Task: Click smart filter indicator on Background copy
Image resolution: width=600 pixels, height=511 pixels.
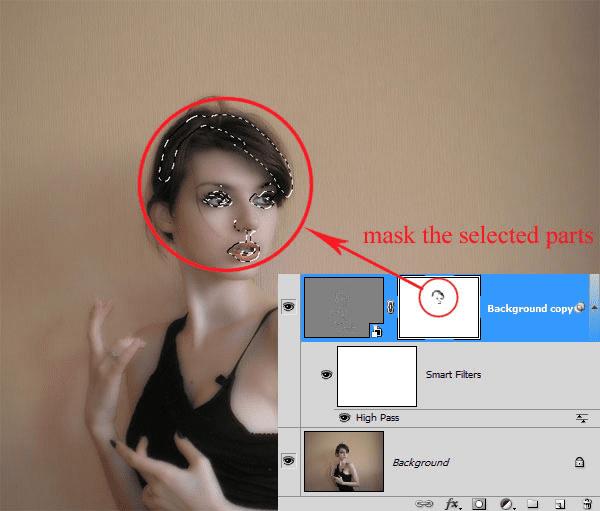Action: [580, 307]
